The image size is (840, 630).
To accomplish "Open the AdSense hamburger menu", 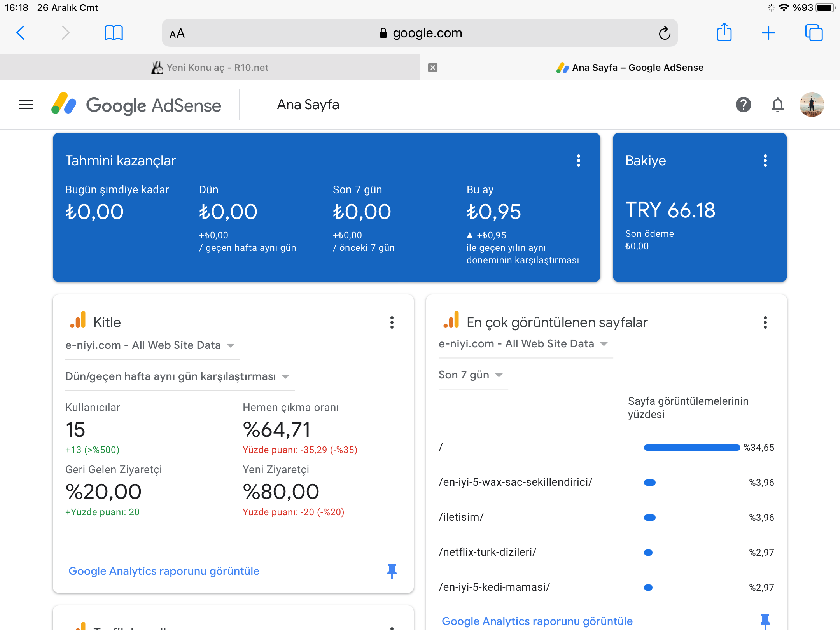I will tap(26, 105).
